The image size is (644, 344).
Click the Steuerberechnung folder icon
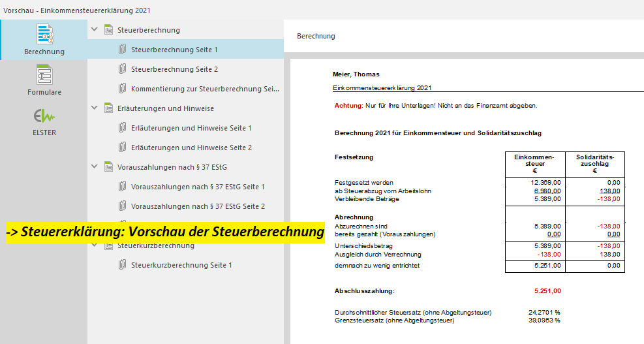[109, 30]
